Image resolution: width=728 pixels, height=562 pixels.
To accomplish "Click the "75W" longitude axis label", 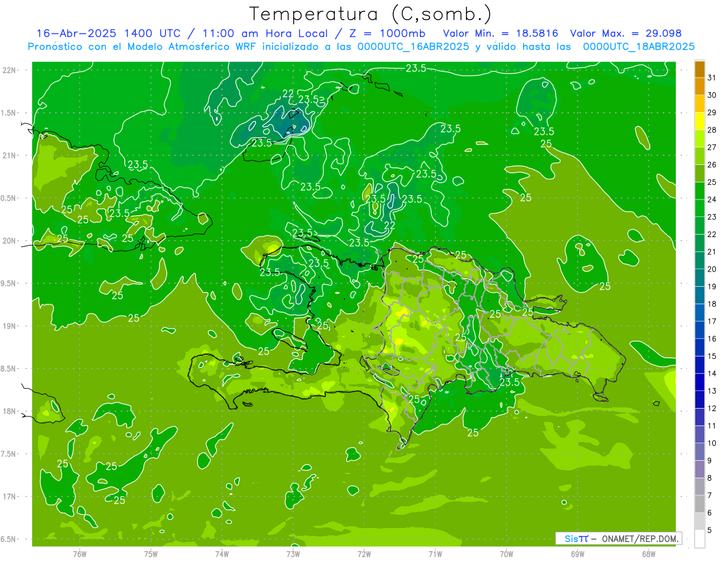I will click(151, 554).
